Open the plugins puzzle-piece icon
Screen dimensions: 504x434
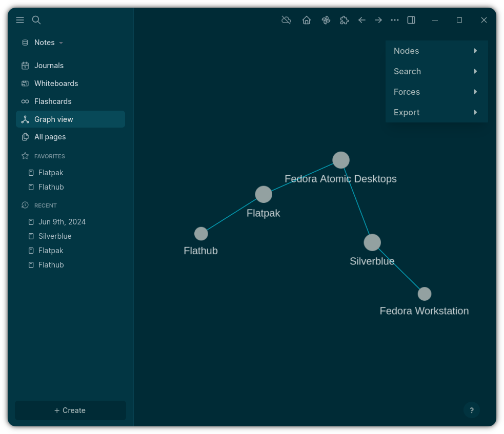[345, 20]
